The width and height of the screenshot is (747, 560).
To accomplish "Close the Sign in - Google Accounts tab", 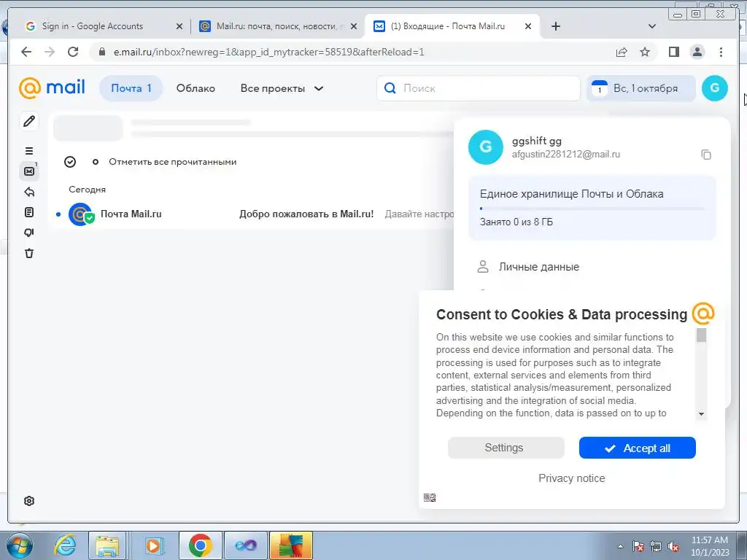I will point(179,26).
